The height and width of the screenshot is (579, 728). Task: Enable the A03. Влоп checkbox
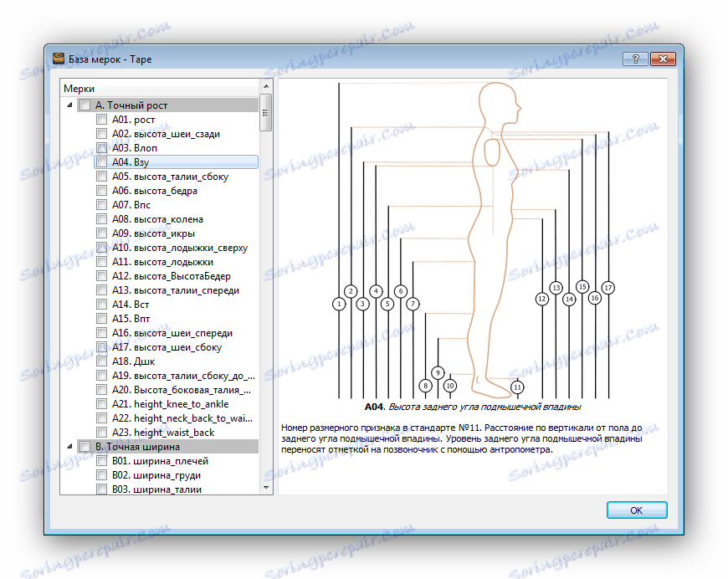(101, 147)
